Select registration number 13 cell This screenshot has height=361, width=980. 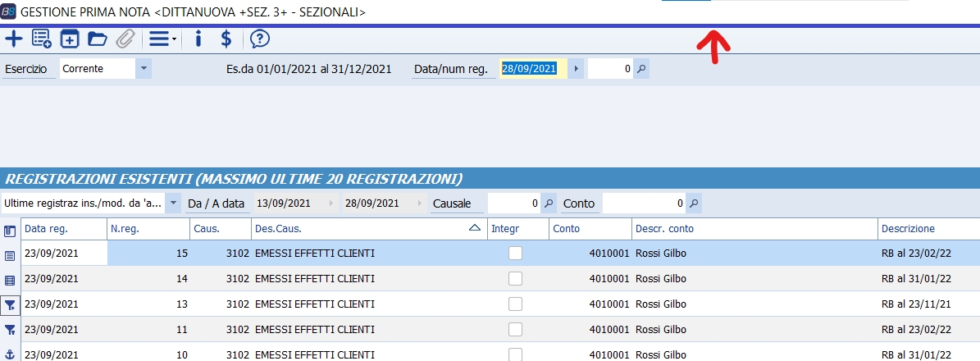pyautogui.click(x=148, y=304)
